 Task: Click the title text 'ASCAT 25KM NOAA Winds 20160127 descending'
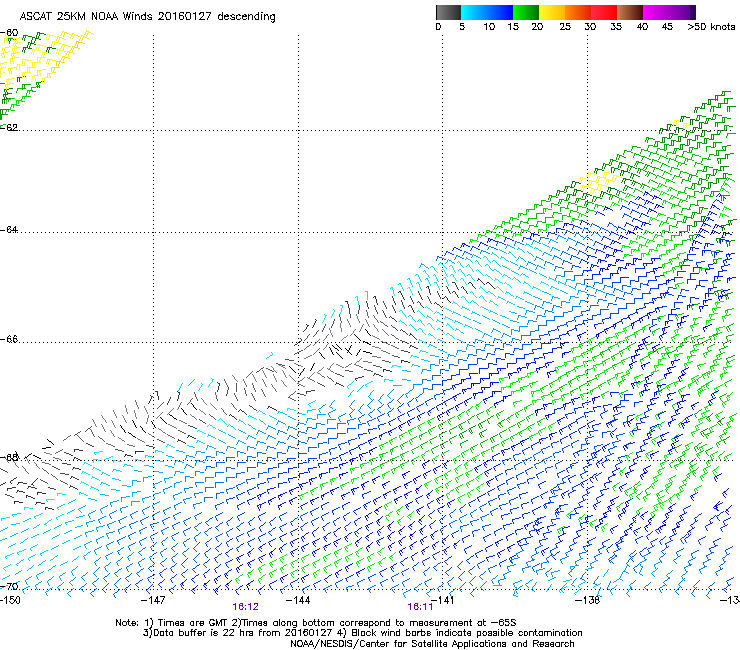(x=147, y=17)
